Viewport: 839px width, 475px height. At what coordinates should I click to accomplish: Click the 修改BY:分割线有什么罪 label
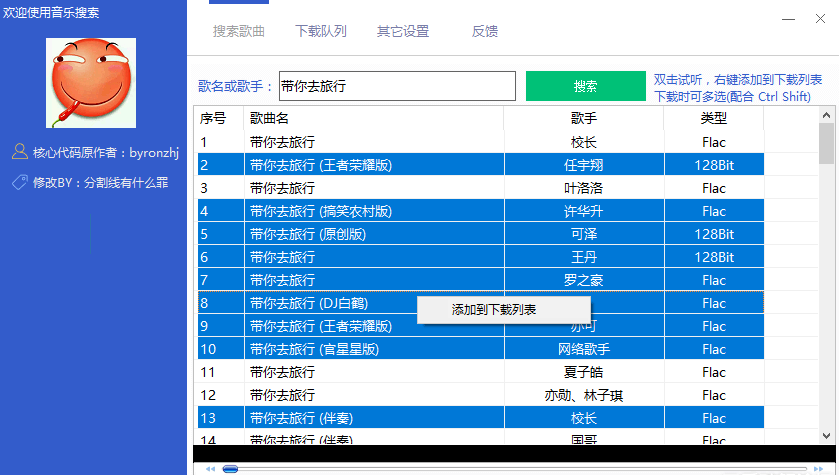(x=101, y=183)
